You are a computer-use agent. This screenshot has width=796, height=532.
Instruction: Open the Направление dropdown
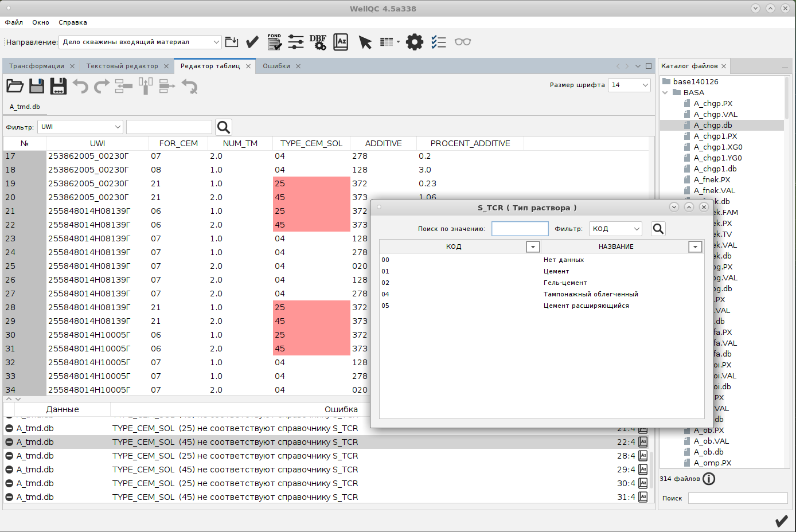tap(140, 42)
